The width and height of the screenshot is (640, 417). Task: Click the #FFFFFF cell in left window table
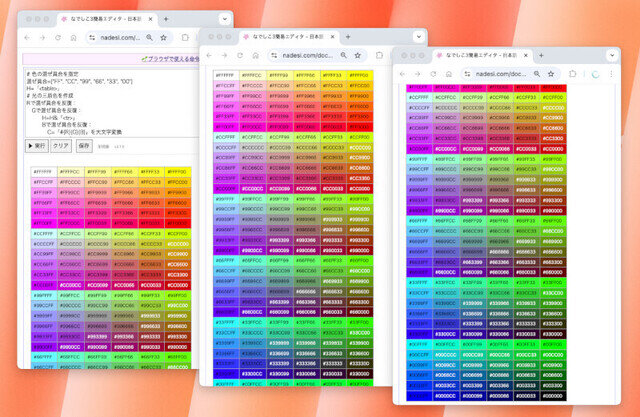[44, 172]
